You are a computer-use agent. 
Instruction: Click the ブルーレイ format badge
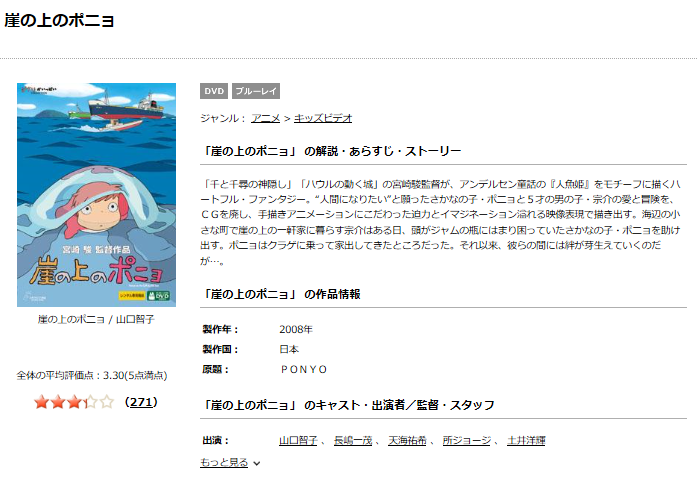point(256,91)
